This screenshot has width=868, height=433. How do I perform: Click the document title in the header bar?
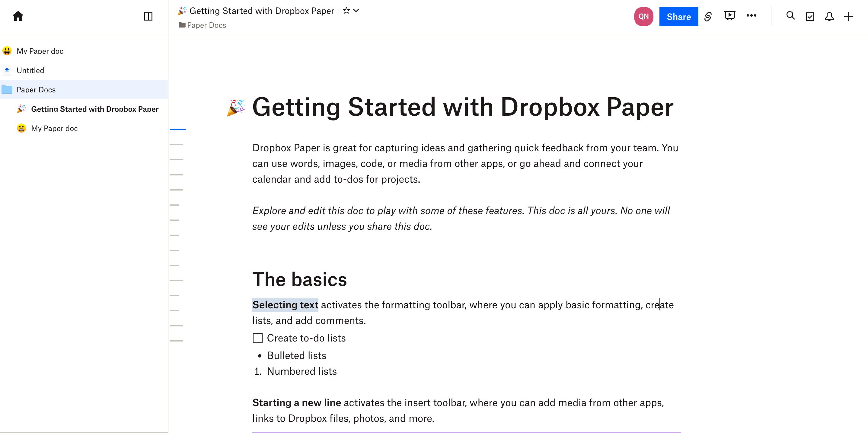point(262,11)
